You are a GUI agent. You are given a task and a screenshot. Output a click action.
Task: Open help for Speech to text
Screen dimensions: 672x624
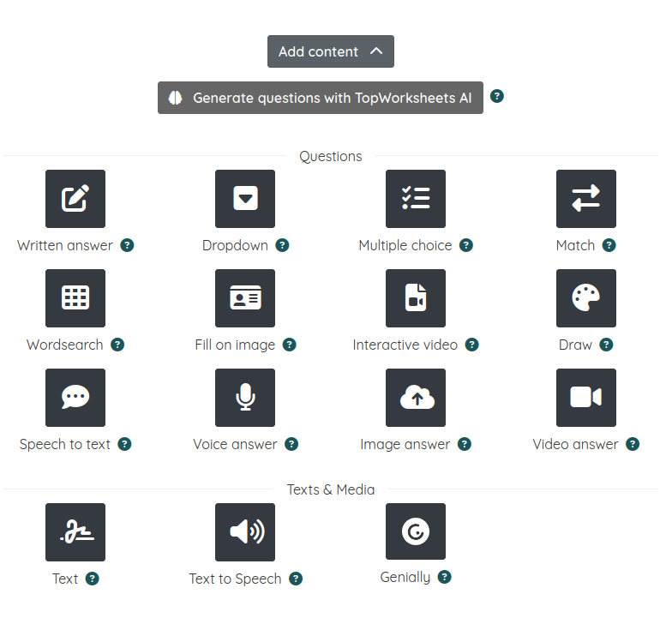click(125, 444)
